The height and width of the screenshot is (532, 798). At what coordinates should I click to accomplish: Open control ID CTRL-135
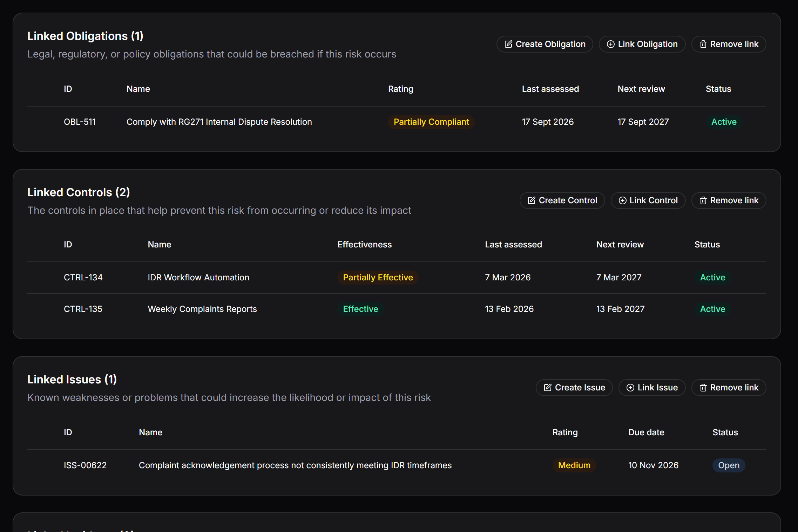83,309
